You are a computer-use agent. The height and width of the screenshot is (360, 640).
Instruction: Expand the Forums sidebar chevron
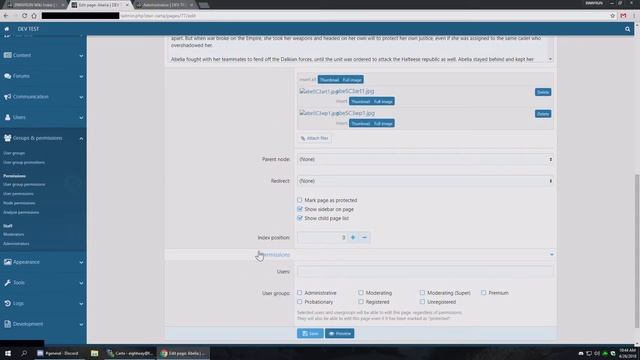click(x=81, y=76)
